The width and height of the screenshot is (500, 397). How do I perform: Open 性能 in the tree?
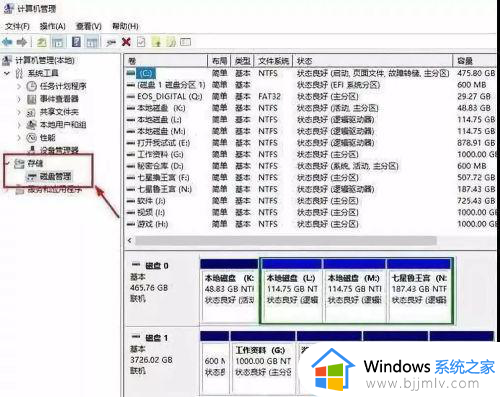coord(48,137)
